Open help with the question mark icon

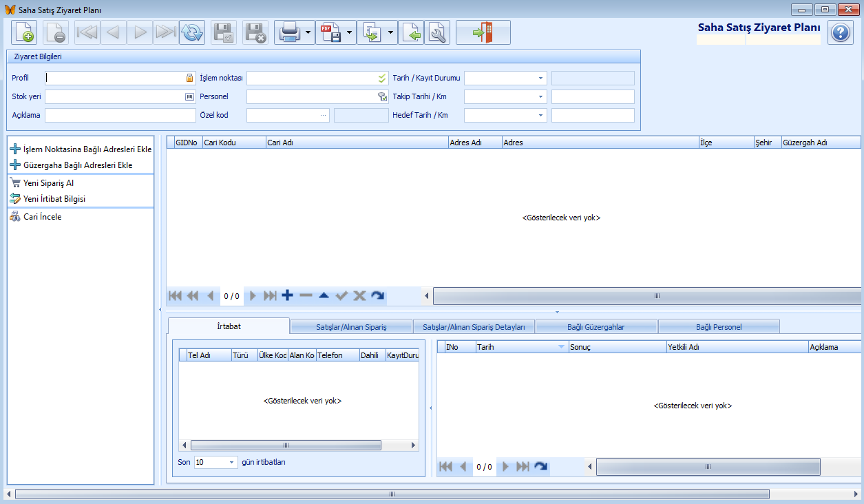tap(841, 32)
